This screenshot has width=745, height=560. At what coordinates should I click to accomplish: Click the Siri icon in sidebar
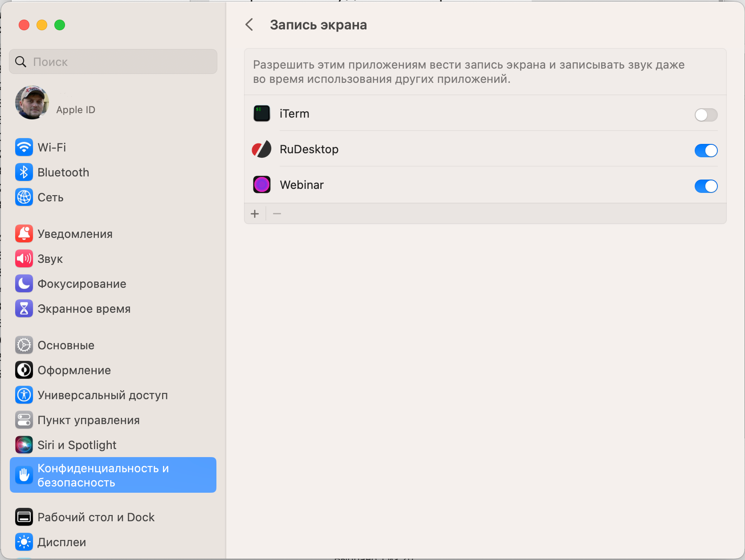click(x=24, y=445)
